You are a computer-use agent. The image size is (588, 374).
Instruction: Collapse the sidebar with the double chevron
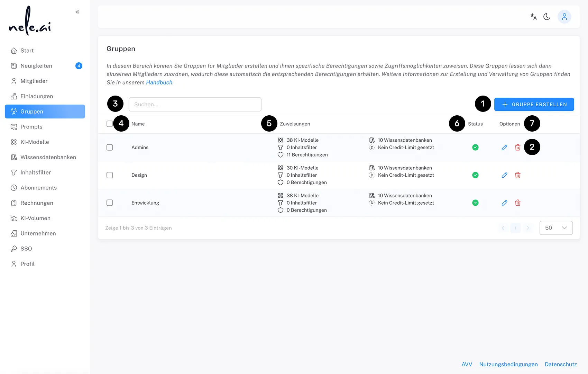(x=77, y=11)
